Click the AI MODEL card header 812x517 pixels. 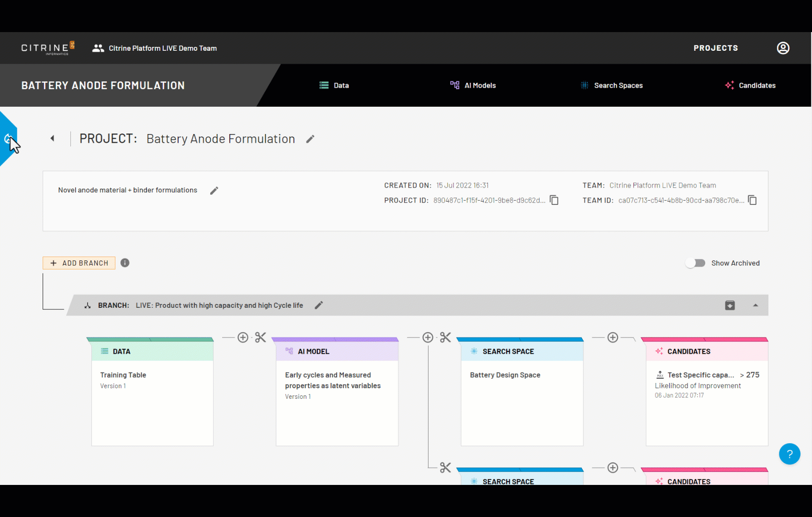[x=337, y=351]
